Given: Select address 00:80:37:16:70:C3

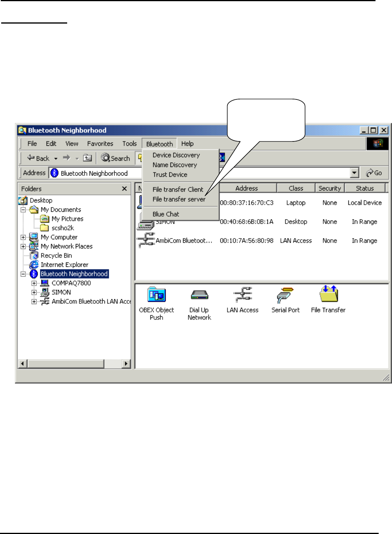Looking at the screenshot, I should click(x=247, y=203).
